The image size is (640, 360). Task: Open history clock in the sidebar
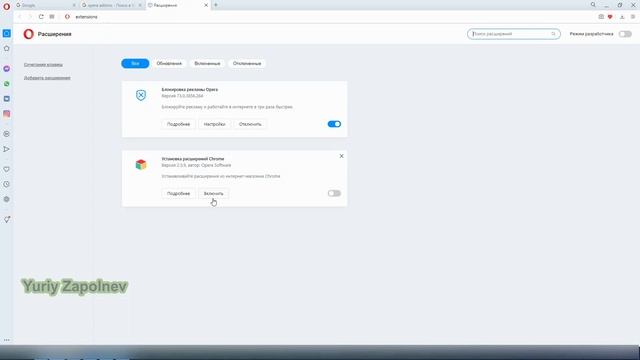tap(7, 184)
